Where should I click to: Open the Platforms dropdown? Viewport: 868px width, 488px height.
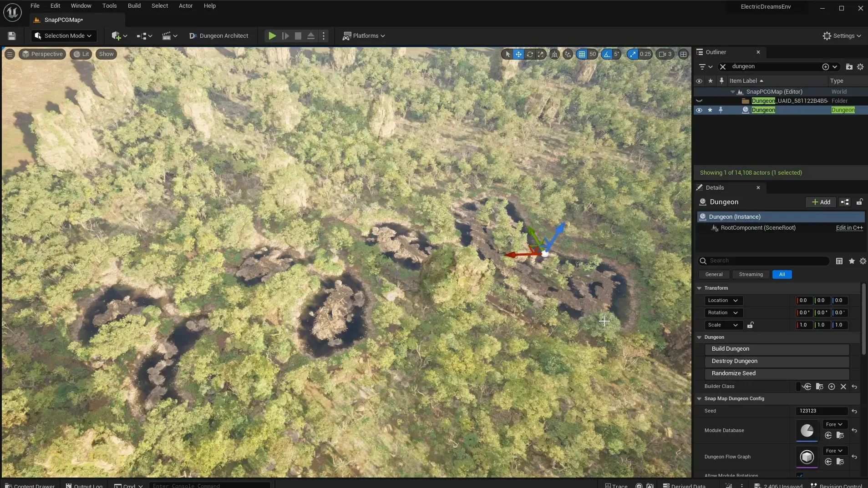click(364, 36)
